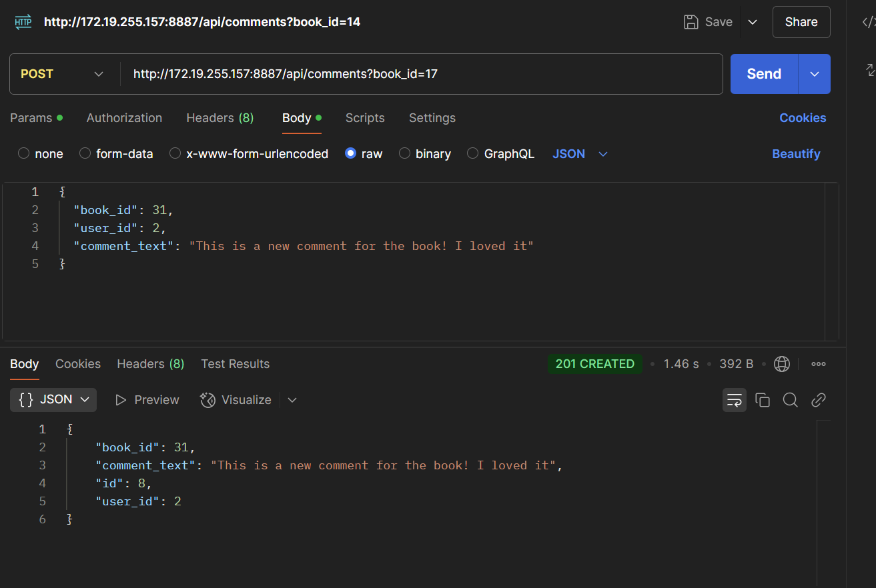
Task: Click the 201 CREATED status badge
Action: pos(595,364)
